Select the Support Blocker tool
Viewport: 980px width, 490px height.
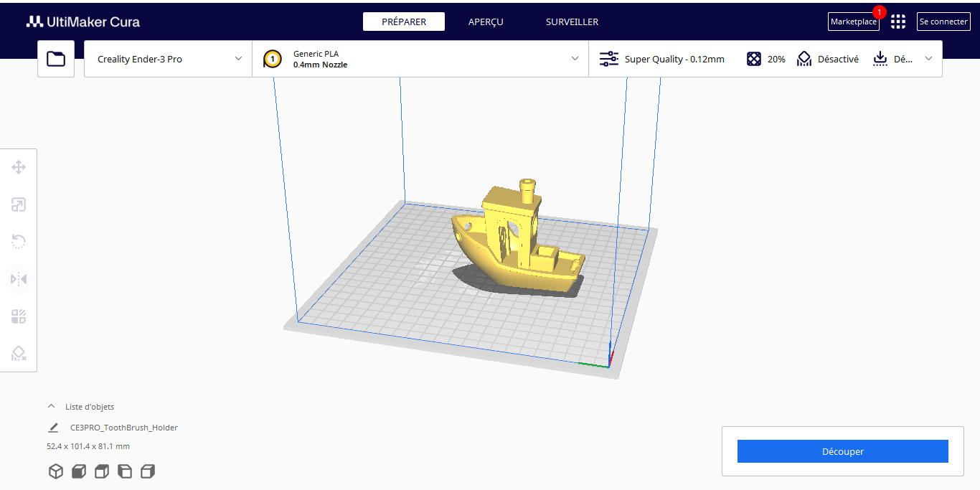[x=19, y=354]
